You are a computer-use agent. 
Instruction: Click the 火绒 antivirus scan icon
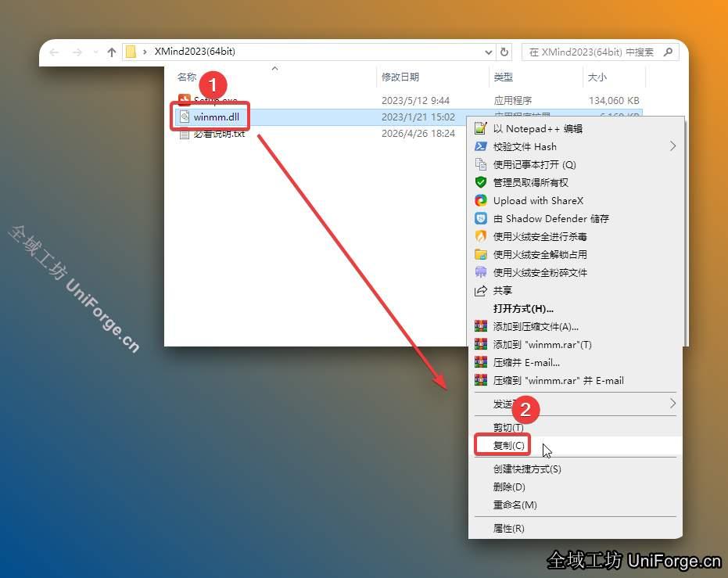(481, 236)
